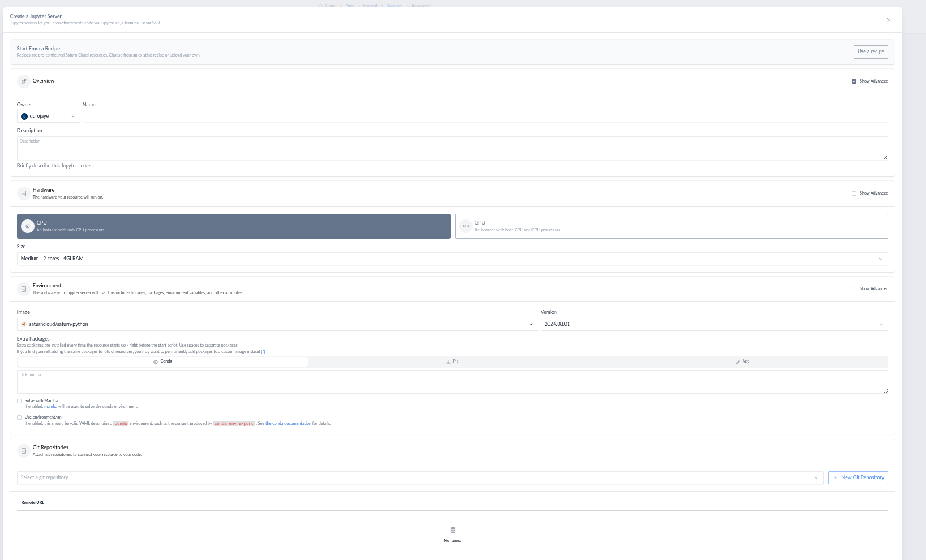The image size is (926, 560).
Task: Click the GPU card icon
Action: tap(465, 226)
